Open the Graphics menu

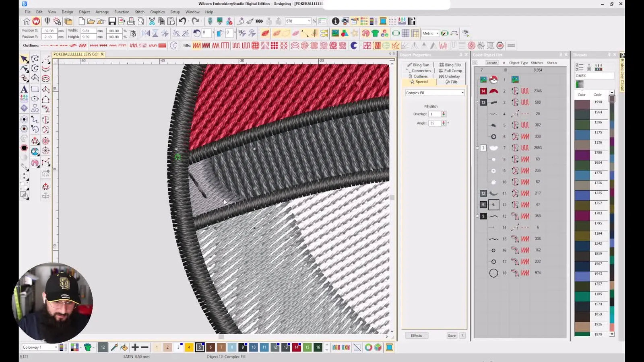(157, 12)
